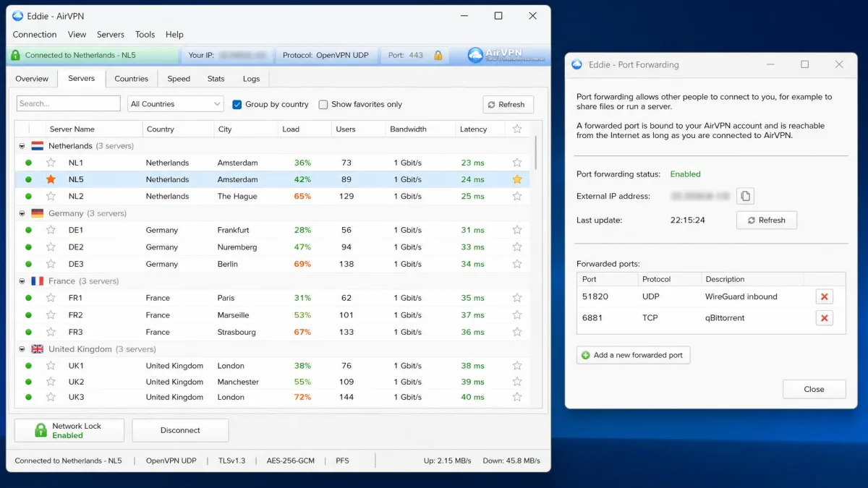Toggle the Network Lock button
The height and width of the screenshot is (488, 868).
(69, 431)
